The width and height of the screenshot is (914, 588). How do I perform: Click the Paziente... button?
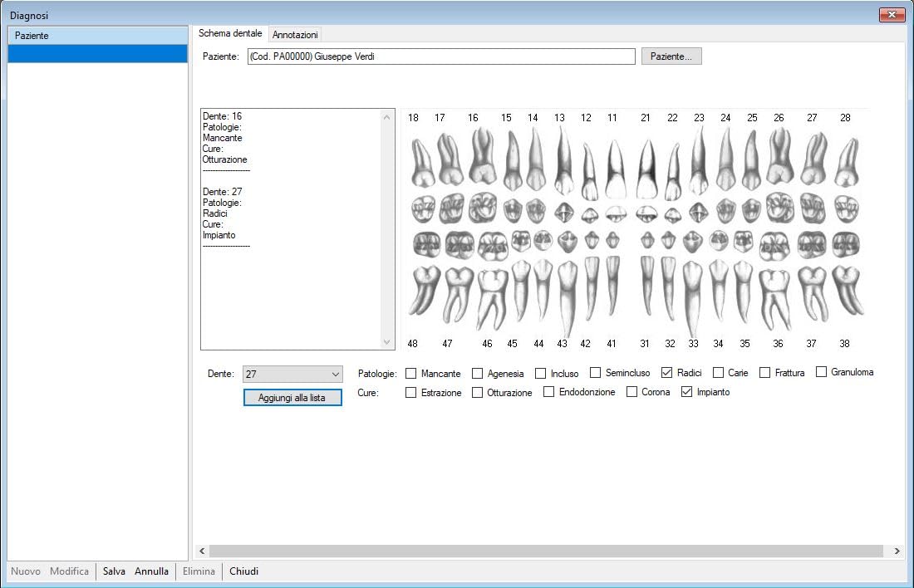[x=671, y=56]
